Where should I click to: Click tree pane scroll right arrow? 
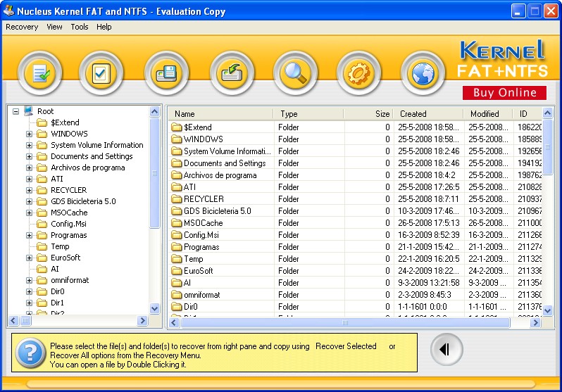(x=142, y=320)
